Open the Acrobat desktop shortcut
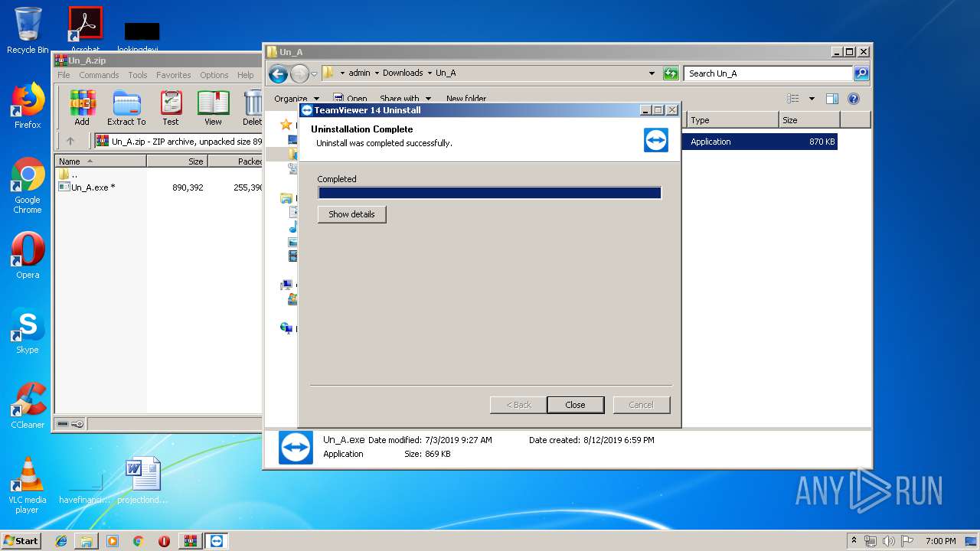The width and height of the screenshot is (980, 551). tap(85, 31)
